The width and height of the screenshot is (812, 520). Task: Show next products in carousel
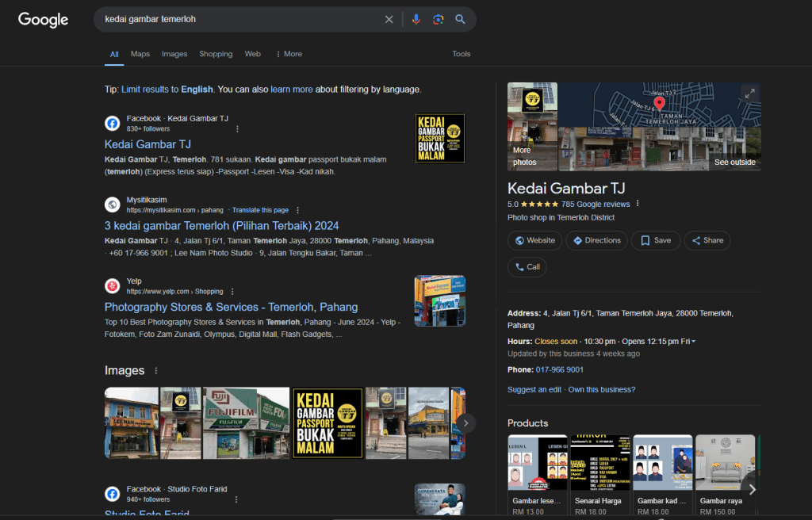pyautogui.click(x=752, y=489)
